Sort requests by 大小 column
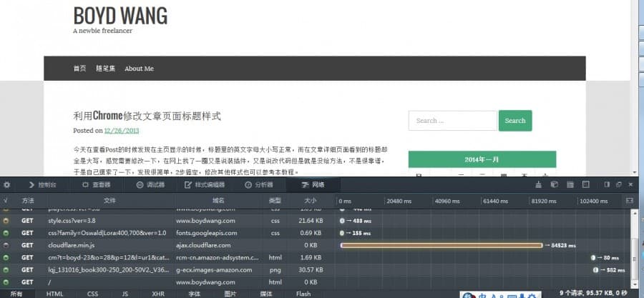Viewport: 644px width, 298px height. tap(310, 202)
